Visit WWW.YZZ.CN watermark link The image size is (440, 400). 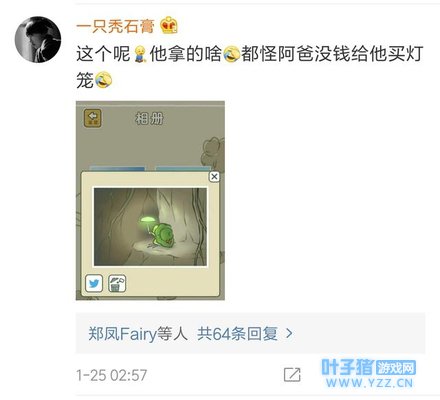369,383
